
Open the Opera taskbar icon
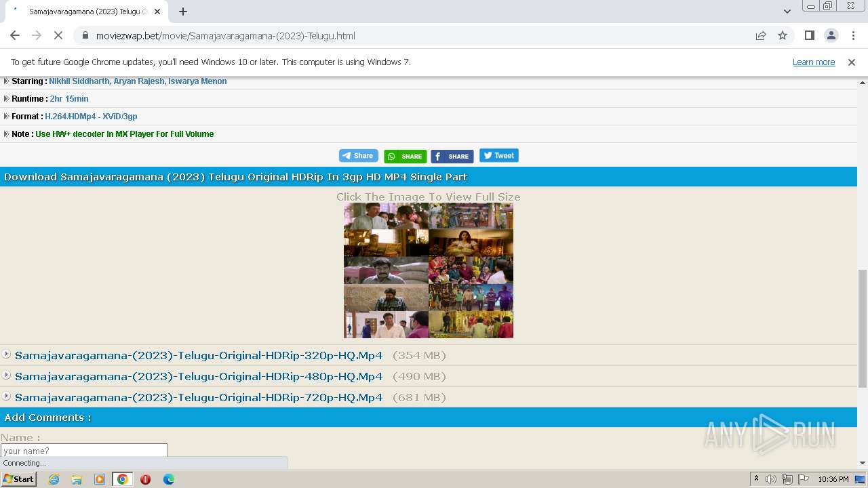point(145,479)
